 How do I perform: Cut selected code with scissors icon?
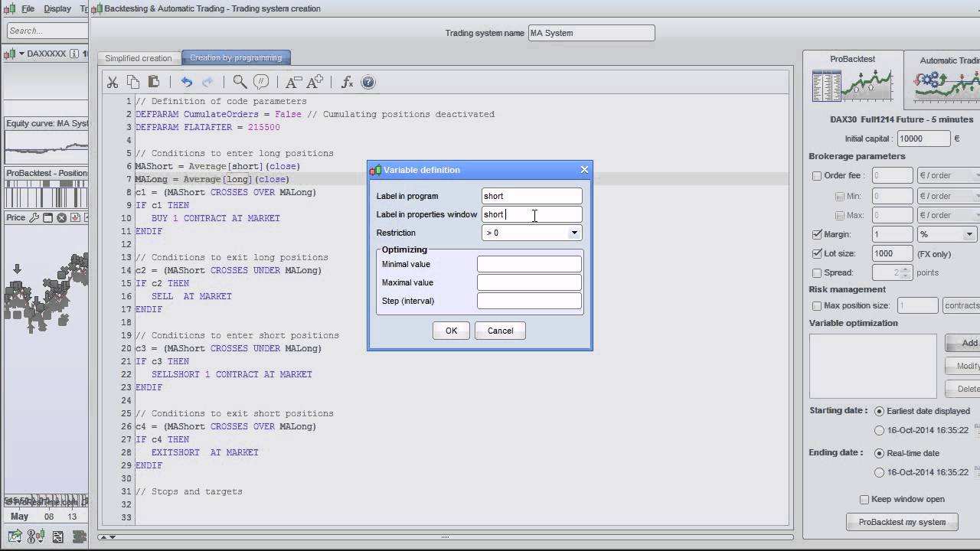(x=113, y=82)
